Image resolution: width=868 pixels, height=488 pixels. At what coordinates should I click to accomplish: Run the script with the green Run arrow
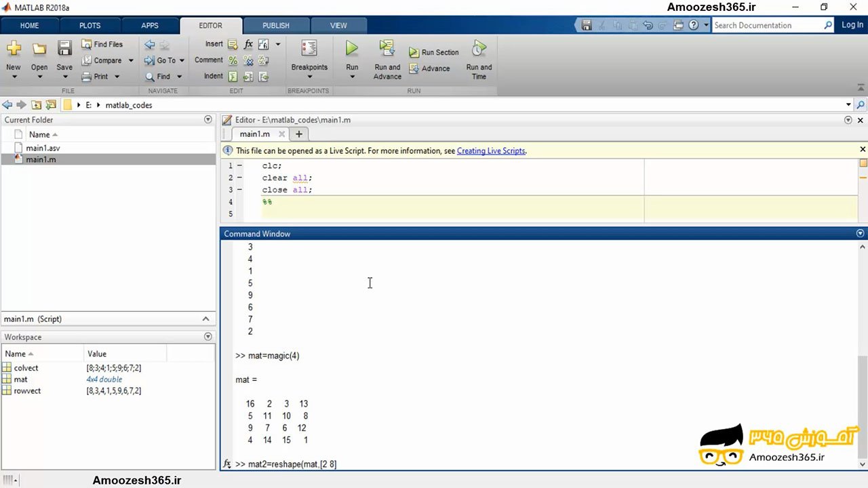(352, 48)
